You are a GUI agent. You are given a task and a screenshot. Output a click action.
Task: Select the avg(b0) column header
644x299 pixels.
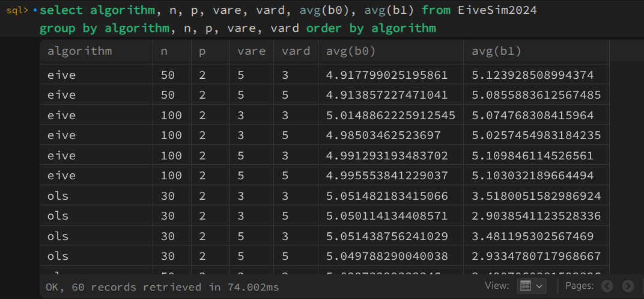(x=350, y=51)
